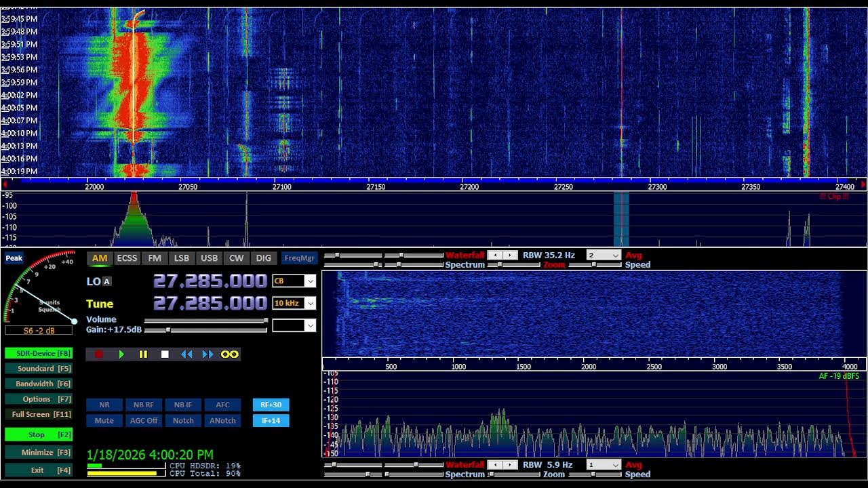This screenshot has height=488, width=868.
Task: Click the LO frequency 27.285.000 display
Action: (210, 281)
